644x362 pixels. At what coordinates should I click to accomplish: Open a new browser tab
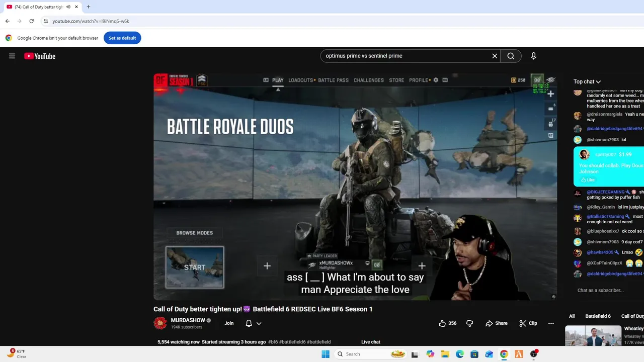click(89, 7)
